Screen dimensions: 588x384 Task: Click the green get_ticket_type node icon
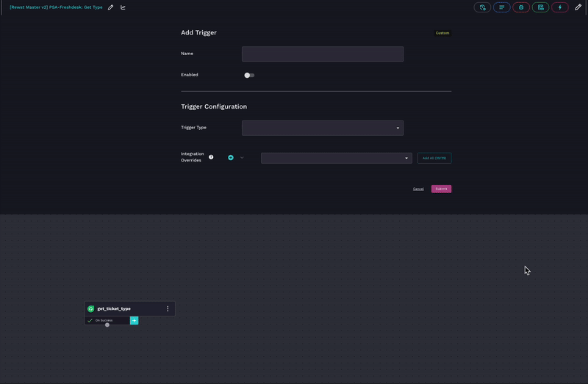tap(90, 308)
